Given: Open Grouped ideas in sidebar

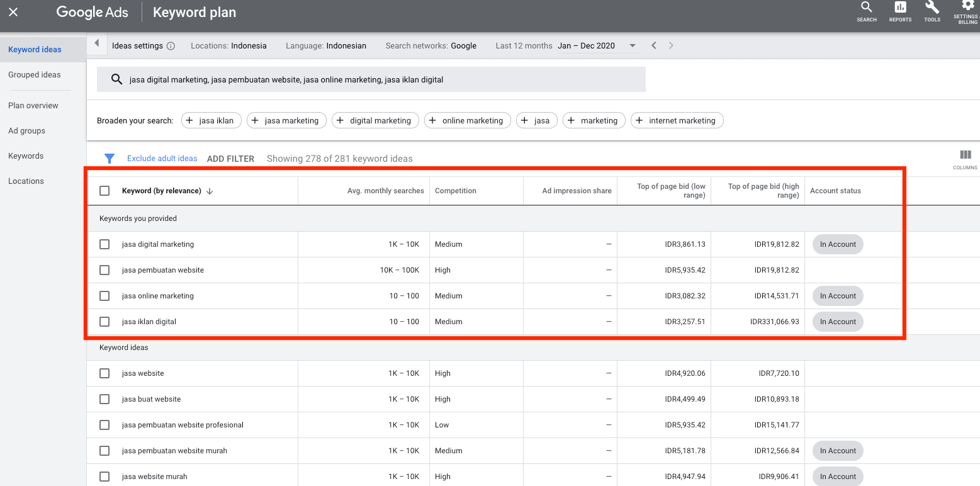Looking at the screenshot, I should (35, 74).
